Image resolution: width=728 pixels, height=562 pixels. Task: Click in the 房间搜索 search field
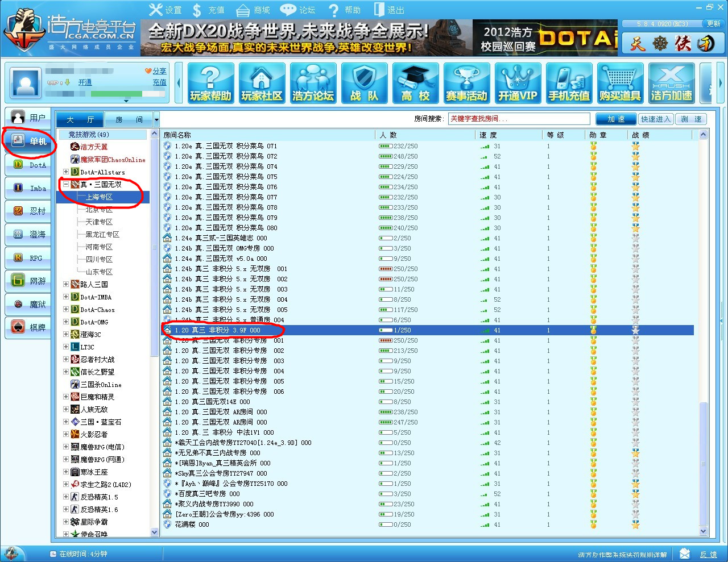(519, 118)
